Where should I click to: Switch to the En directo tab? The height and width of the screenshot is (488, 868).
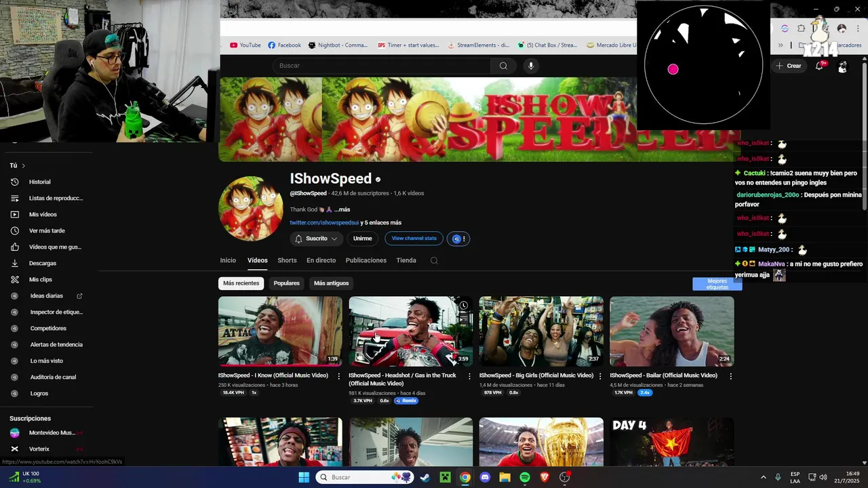321,260
